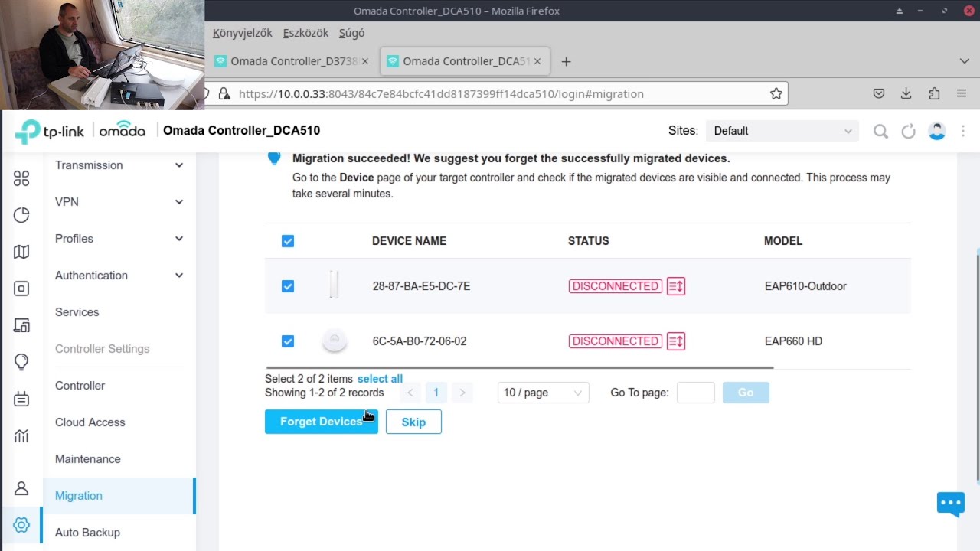This screenshot has height=551, width=980.
Task: Click the DISCONNECTED status of EAP610-Outdoor
Action: [616, 286]
